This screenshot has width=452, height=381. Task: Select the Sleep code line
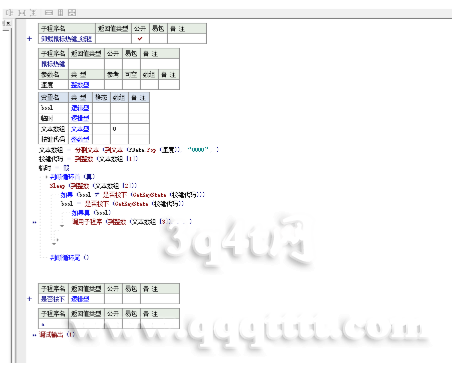[93, 186]
